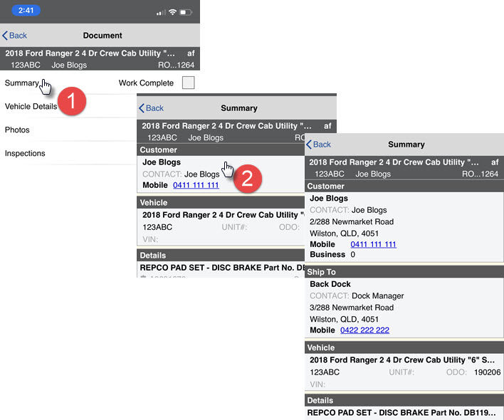This screenshot has width=504, height=420.
Task: Tap the Wi-Fi status icon
Action: (x=172, y=12)
